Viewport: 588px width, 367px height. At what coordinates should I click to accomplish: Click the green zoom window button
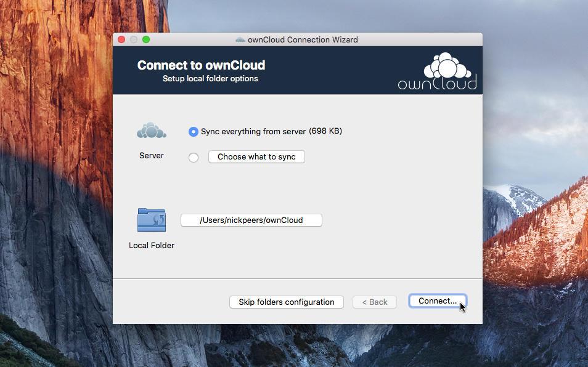[146, 39]
